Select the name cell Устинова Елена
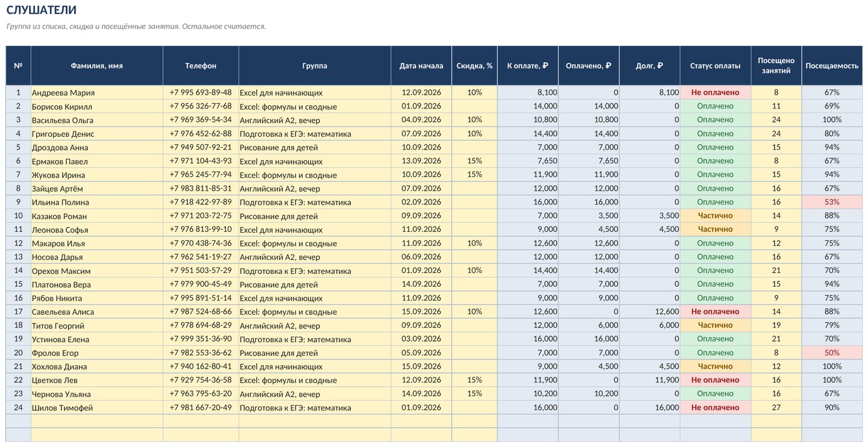This screenshot has height=447, width=868. tap(96, 339)
